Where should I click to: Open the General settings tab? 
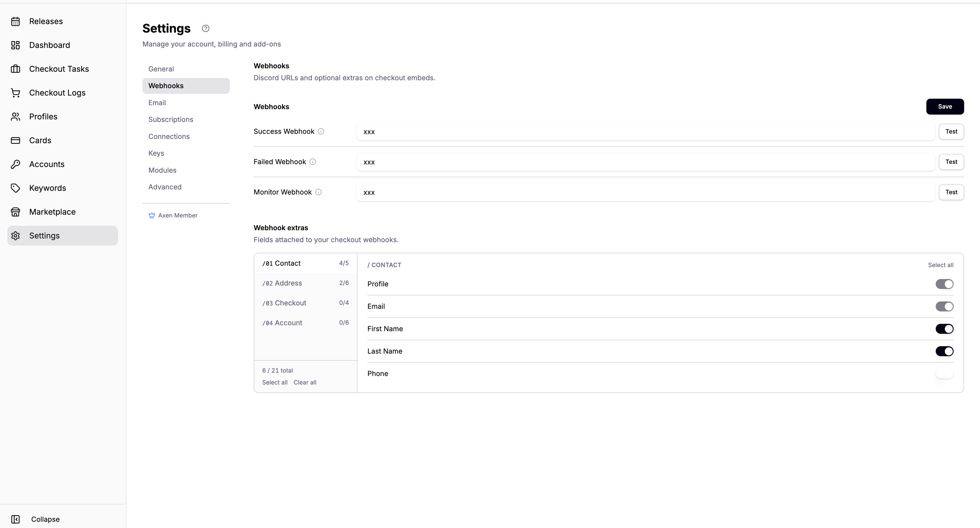pyautogui.click(x=186, y=69)
